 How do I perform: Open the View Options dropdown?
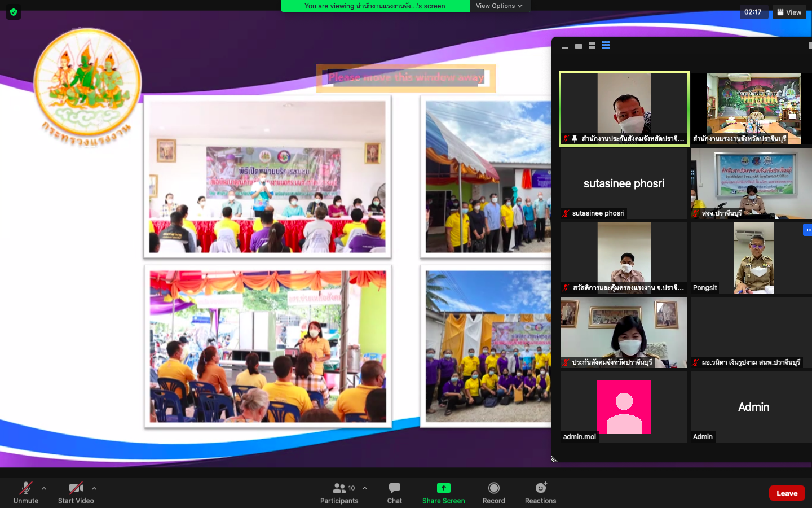coord(499,6)
